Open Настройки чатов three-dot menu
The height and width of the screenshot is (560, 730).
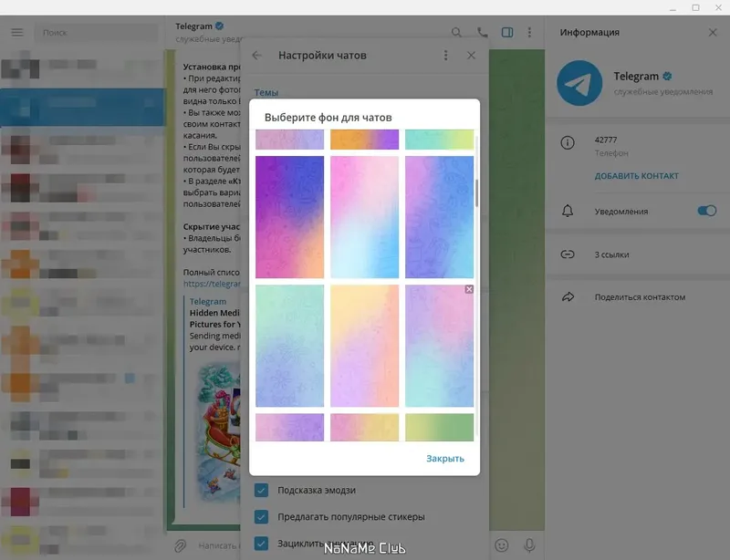coord(445,56)
